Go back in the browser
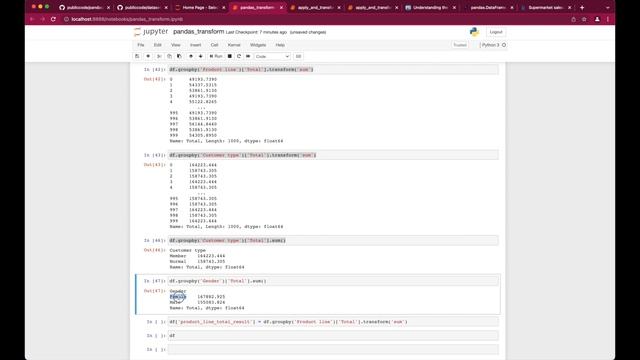640x360 pixels. 32,19
